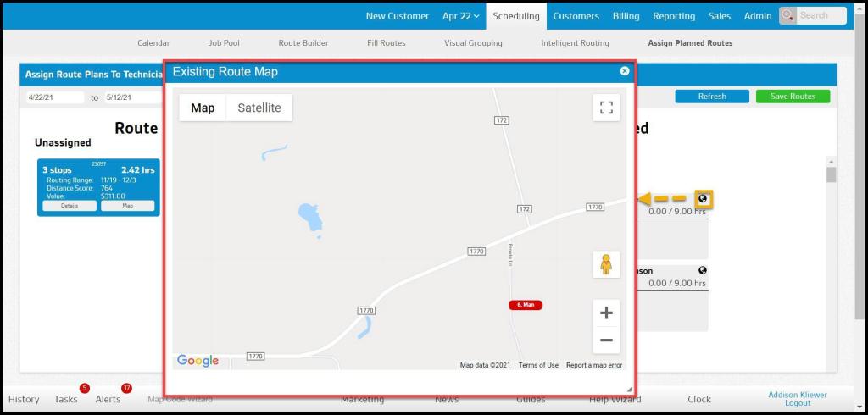Image resolution: width=868 pixels, height=415 pixels.
Task: Zoom out with the minus button
Action: point(606,340)
